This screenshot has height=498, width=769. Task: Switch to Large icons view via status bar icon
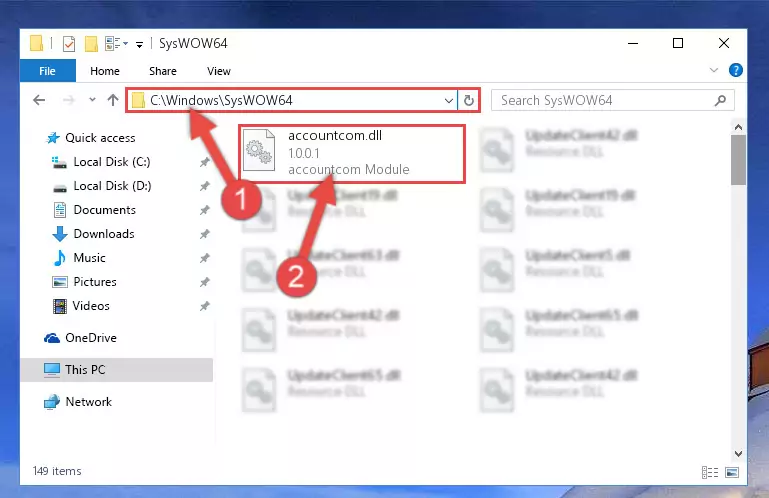[732, 472]
